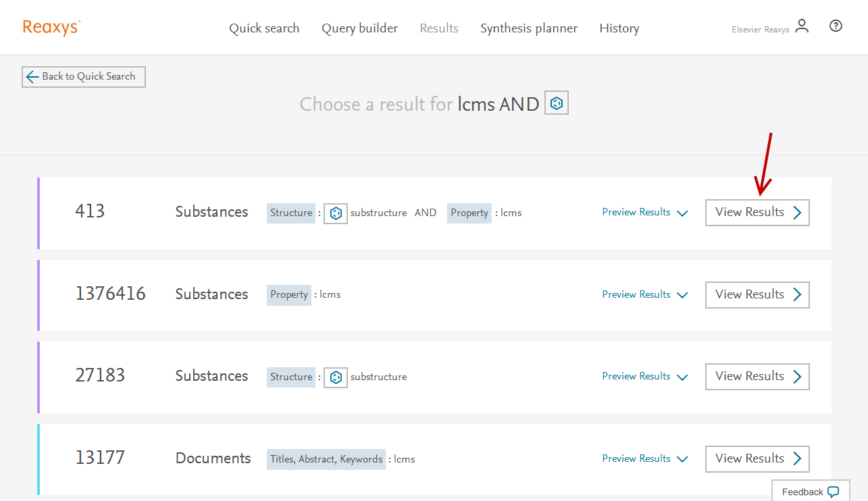Expand Preview Results for 13177 documents

click(644, 459)
